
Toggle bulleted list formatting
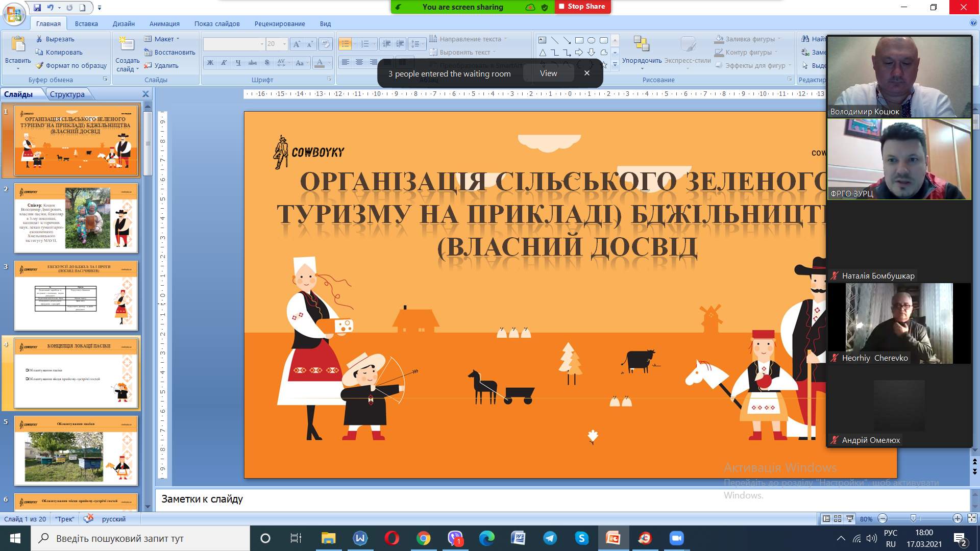point(346,44)
